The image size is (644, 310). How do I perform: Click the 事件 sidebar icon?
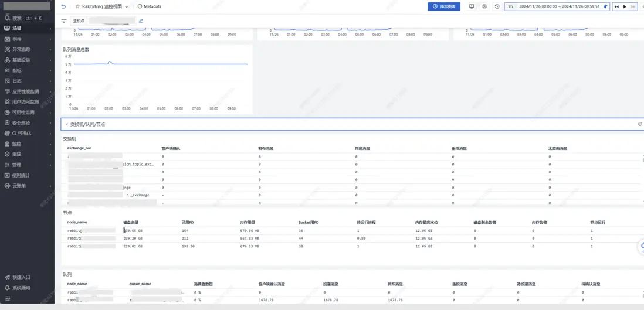tap(7, 39)
